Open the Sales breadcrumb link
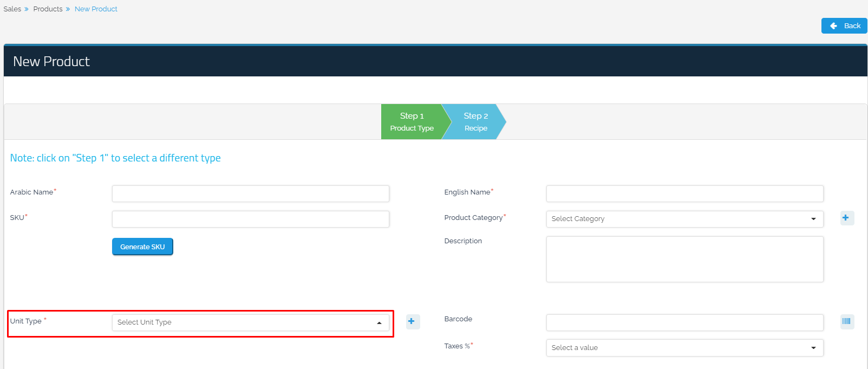Screen dimensions: 868x369 coord(12,9)
